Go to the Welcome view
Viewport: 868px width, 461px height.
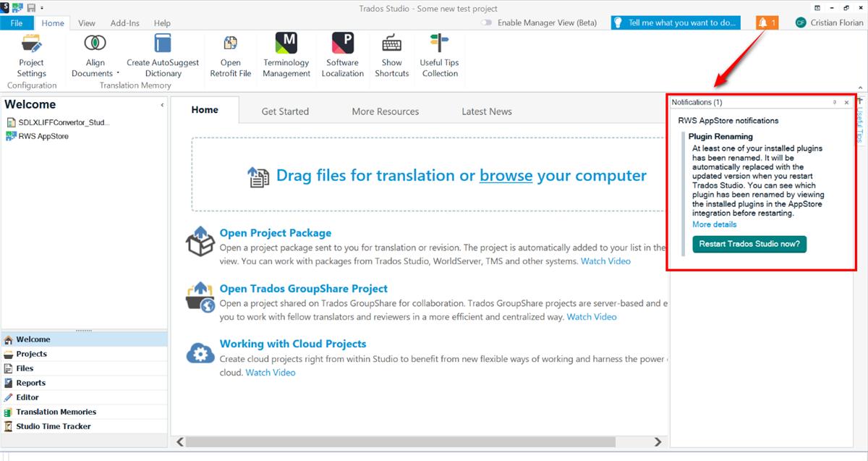coord(84,339)
